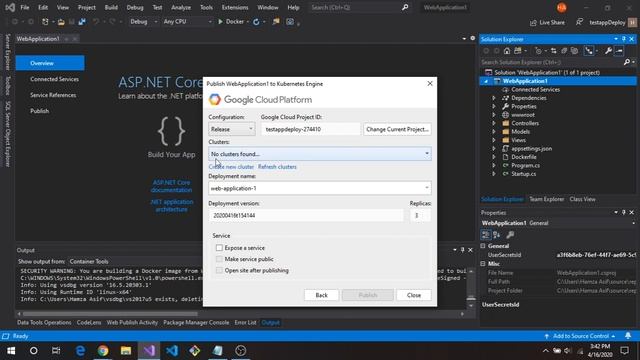Click the Refresh clusters link
This screenshot has width=640, height=360.
[x=277, y=167]
